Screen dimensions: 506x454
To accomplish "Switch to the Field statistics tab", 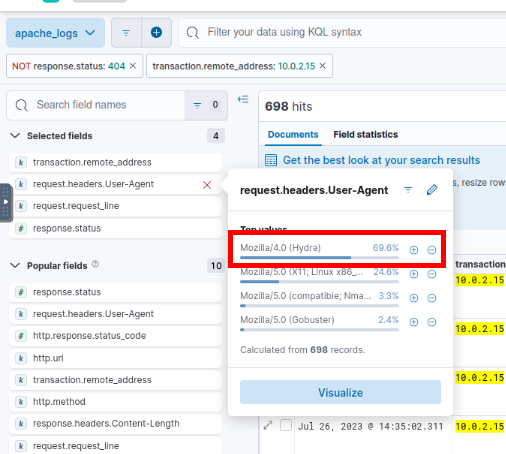I will pyautogui.click(x=366, y=134).
